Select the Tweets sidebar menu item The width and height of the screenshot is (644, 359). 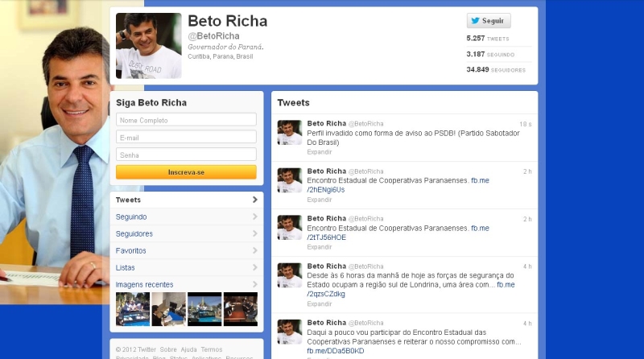tap(186, 200)
